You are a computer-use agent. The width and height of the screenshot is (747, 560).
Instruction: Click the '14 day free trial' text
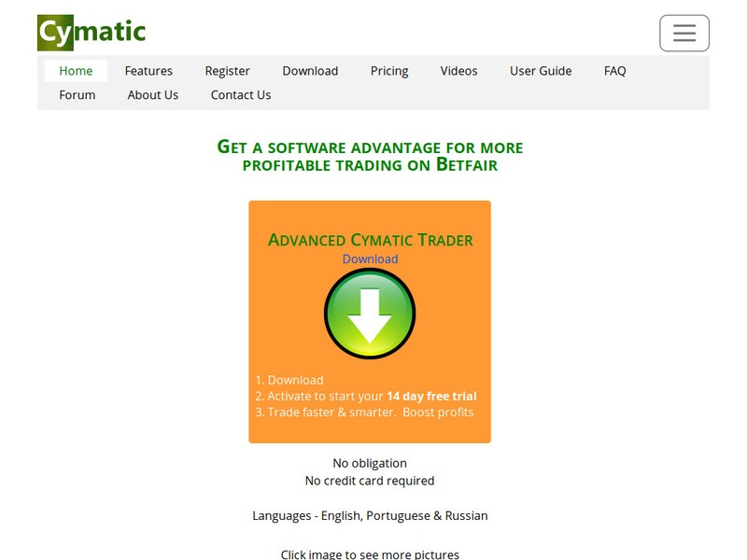(x=431, y=396)
